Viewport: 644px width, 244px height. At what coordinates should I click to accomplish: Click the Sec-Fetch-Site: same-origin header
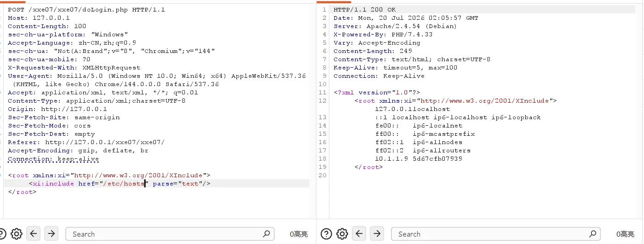[x=63, y=117]
